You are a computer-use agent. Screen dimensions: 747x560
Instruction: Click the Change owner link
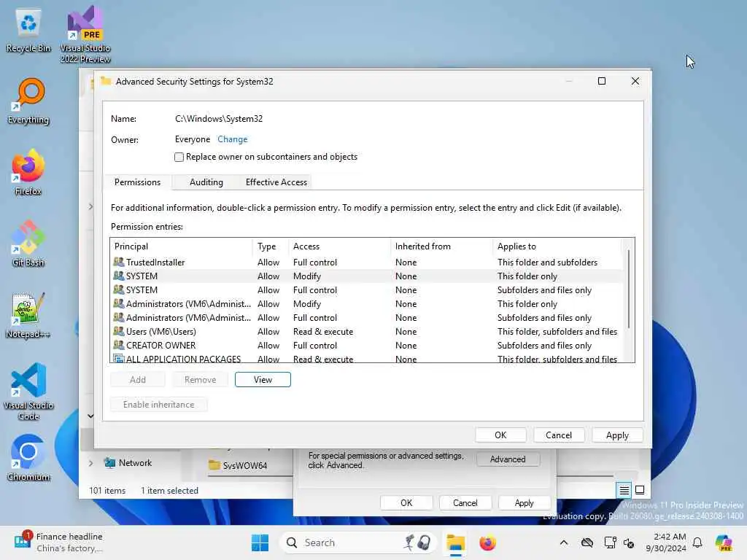233,139
